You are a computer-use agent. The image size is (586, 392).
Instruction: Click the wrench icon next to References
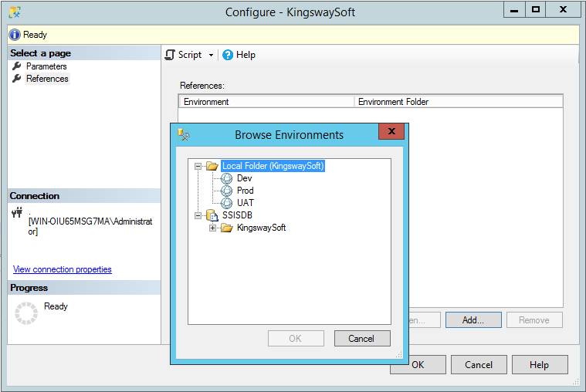coord(17,79)
